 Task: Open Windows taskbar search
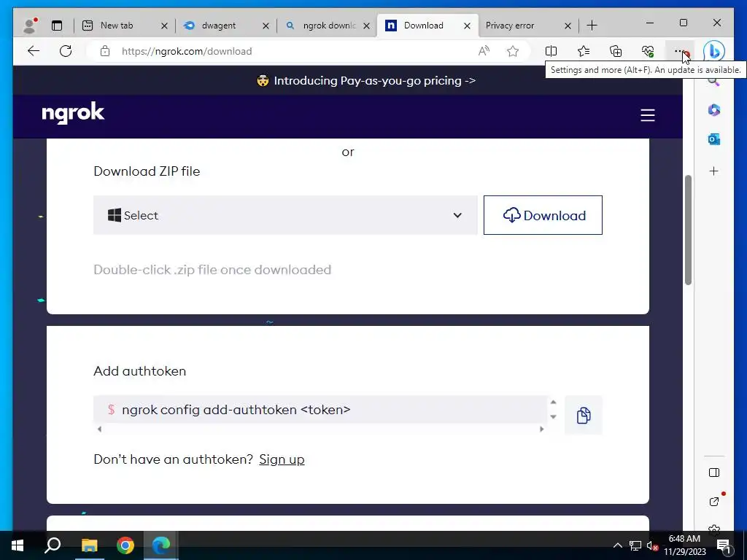click(53, 545)
